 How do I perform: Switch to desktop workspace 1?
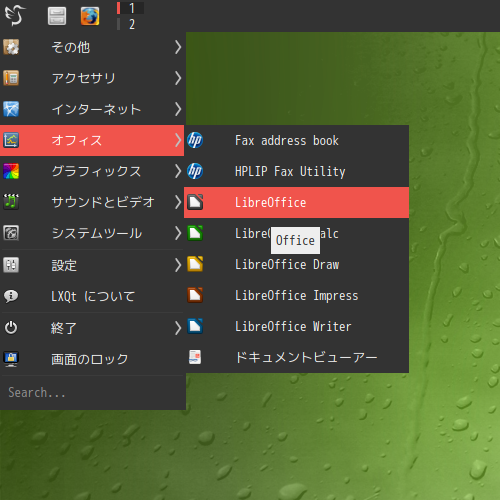point(130,8)
